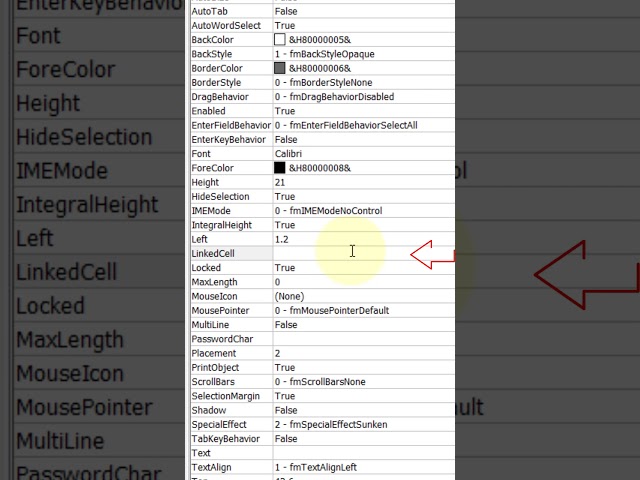The image size is (640, 480).
Task: Click the BorderStyle value fmBorderStyleNone
Action: click(x=324, y=82)
